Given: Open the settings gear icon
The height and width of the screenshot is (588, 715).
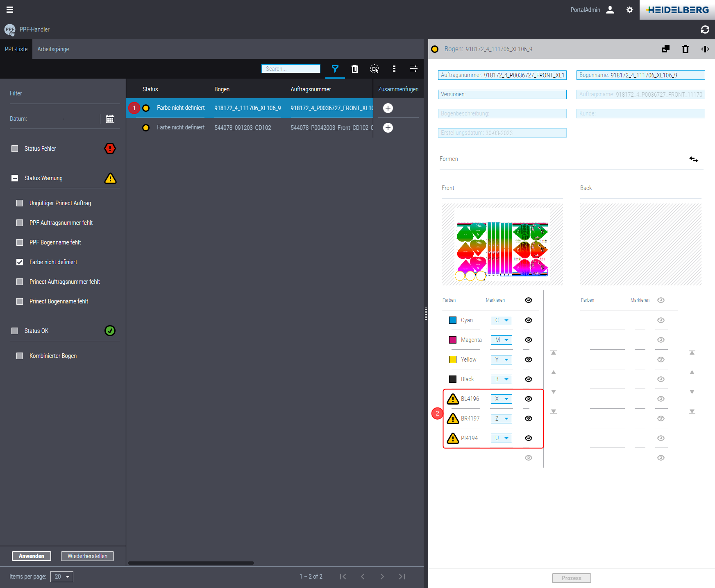Looking at the screenshot, I should tap(630, 10).
